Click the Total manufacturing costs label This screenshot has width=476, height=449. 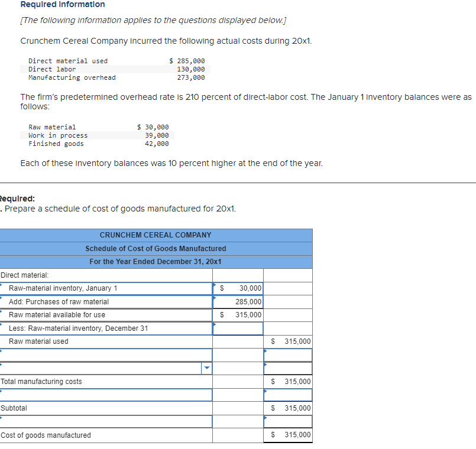pyautogui.click(x=41, y=382)
